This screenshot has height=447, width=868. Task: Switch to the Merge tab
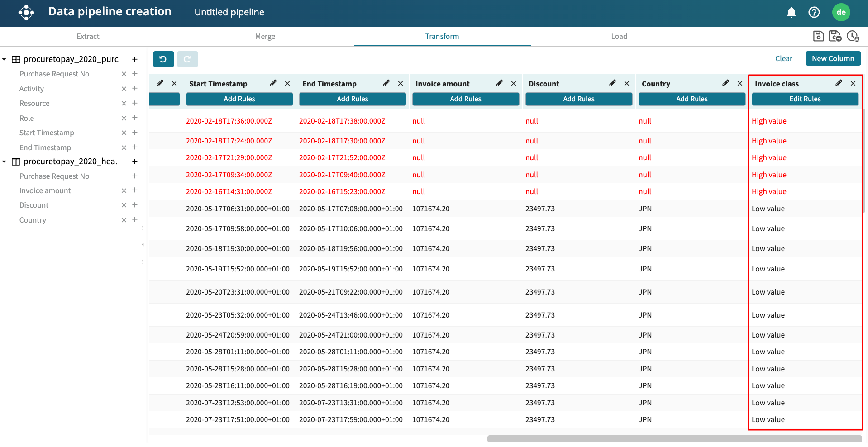pyautogui.click(x=265, y=36)
